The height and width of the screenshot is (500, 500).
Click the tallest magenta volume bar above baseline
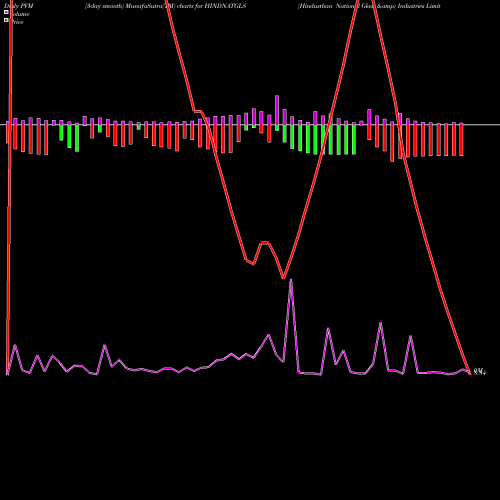tap(277, 110)
